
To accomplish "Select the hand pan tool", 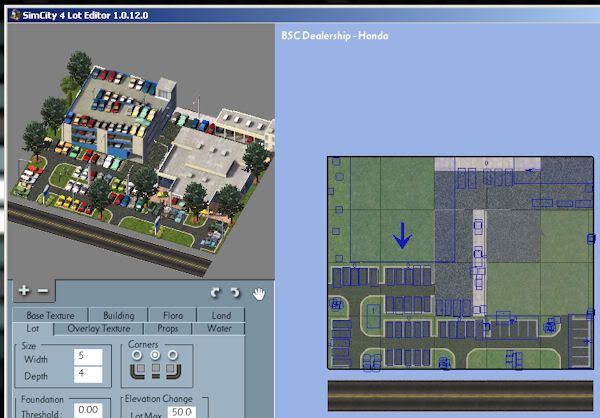I will click(259, 294).
